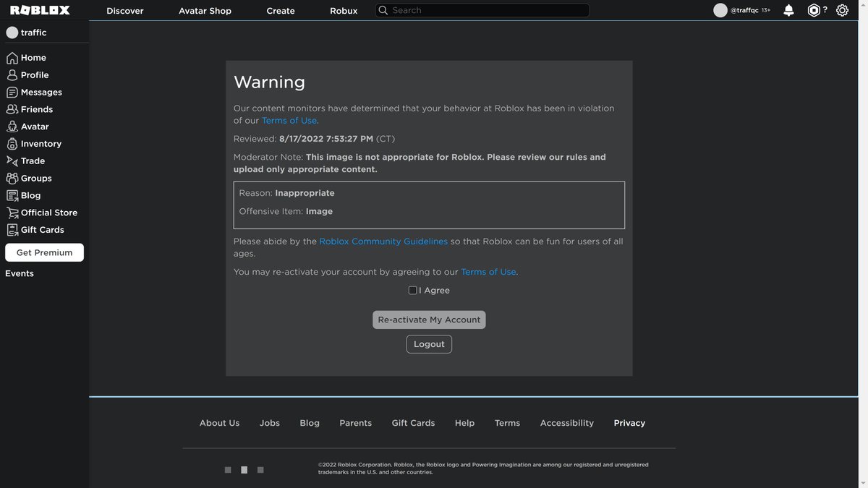Click the traffic avatar thumbnail in sidebar

coord(12,33)
